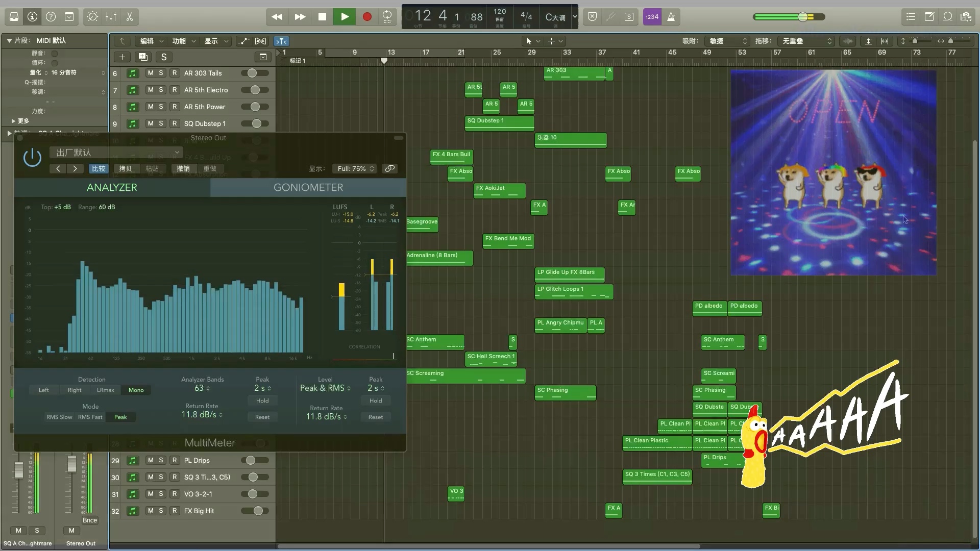Select the next preset arrow

tap(75, 168)
